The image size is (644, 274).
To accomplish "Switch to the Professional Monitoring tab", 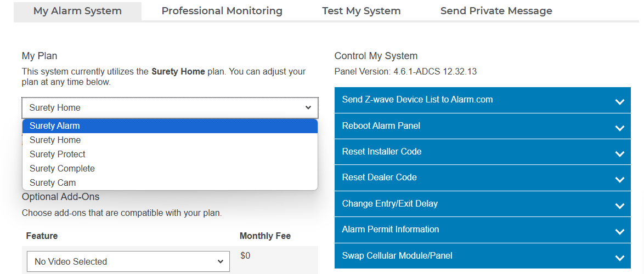I will pos(222,11).
